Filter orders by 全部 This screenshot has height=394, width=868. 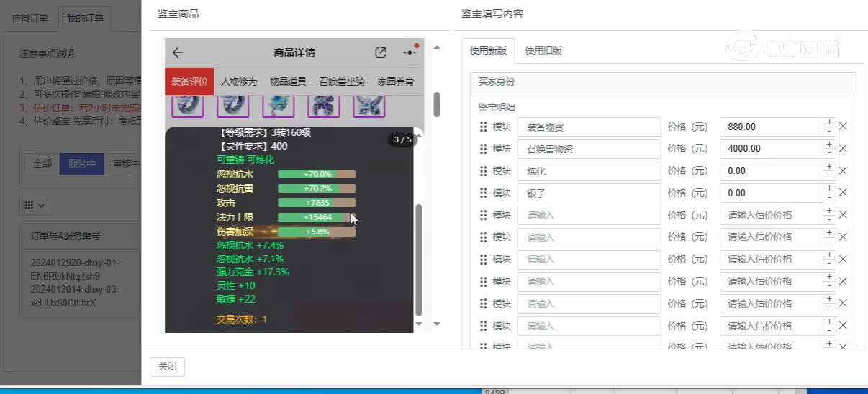pos(42,163)
